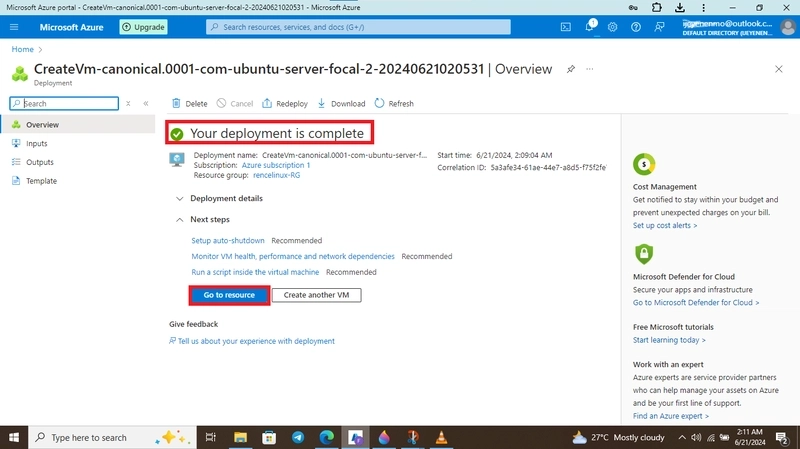The image size is (800, 449).
Task: Refresh the deployment overview
Action: coord(394,104)
